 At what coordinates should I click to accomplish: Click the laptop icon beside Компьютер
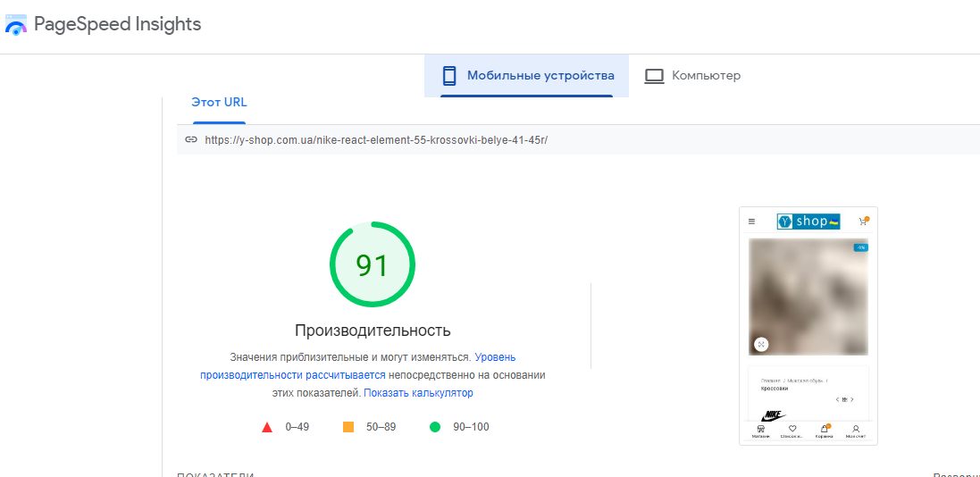pyautogui.click(x=654, y=76)
